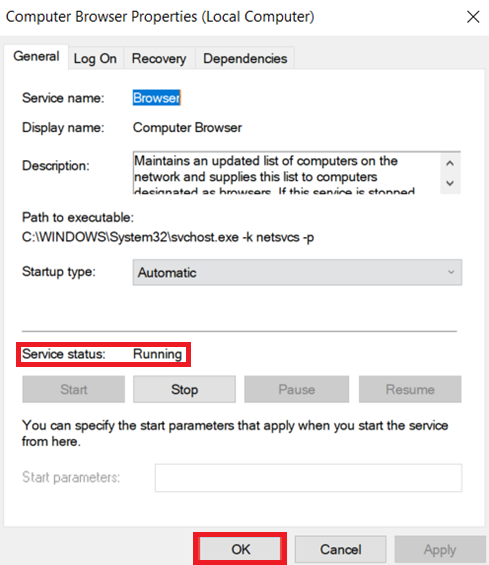Open the Log On tab
The width and height of the screenshot is (489, 565).
95,58
